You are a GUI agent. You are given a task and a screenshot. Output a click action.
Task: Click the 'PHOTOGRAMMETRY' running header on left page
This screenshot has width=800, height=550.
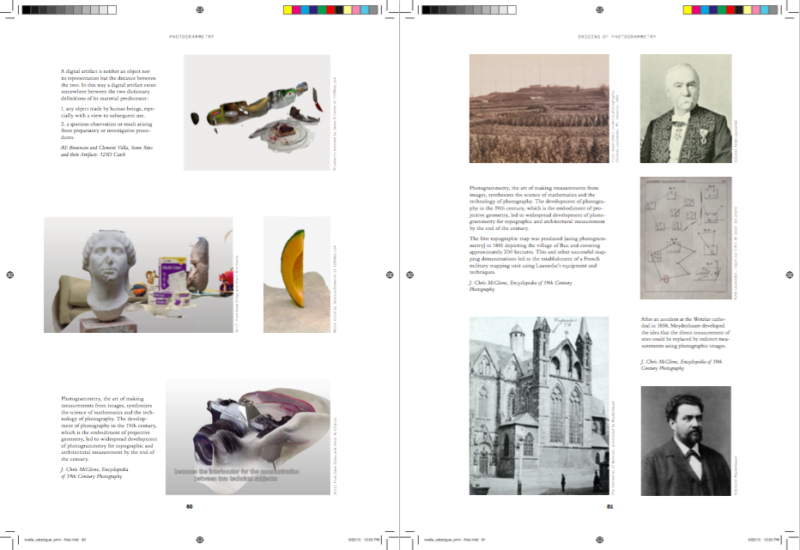point(192,37)
